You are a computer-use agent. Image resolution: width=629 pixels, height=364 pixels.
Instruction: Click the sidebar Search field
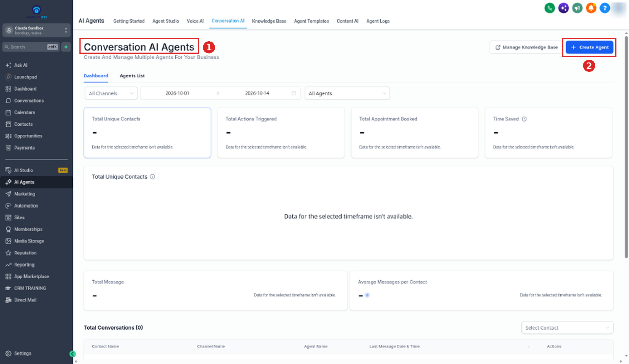pyautogui.click(x=31, y=47)
